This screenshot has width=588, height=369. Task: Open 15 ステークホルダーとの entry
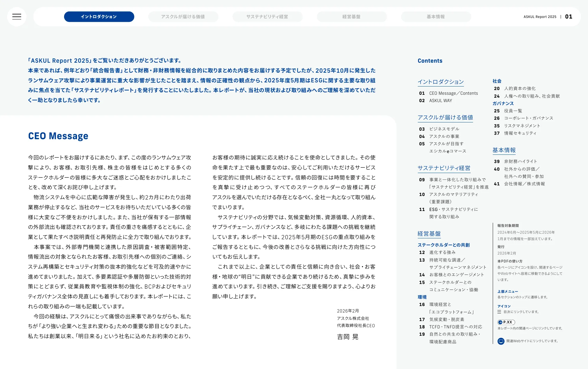[449, 286]
